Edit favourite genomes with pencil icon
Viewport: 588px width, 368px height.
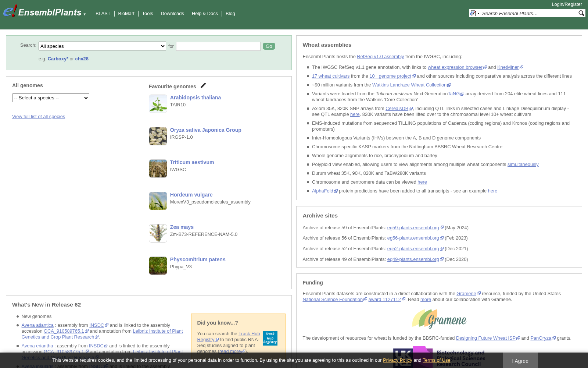(x=203, y=85)
